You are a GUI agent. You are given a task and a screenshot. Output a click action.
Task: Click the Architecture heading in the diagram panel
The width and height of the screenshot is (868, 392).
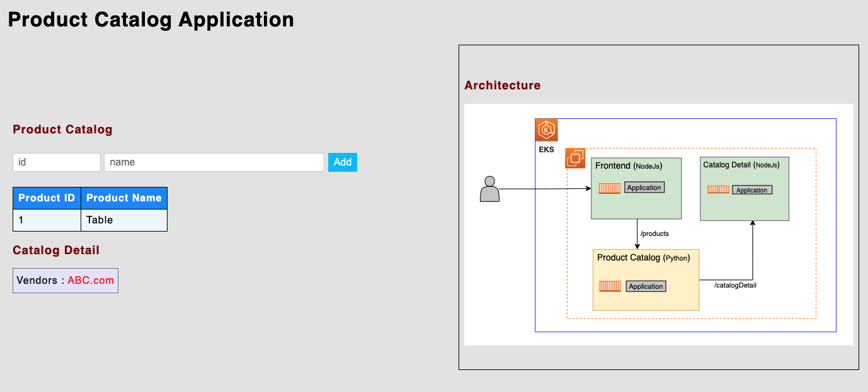(502, 85)
